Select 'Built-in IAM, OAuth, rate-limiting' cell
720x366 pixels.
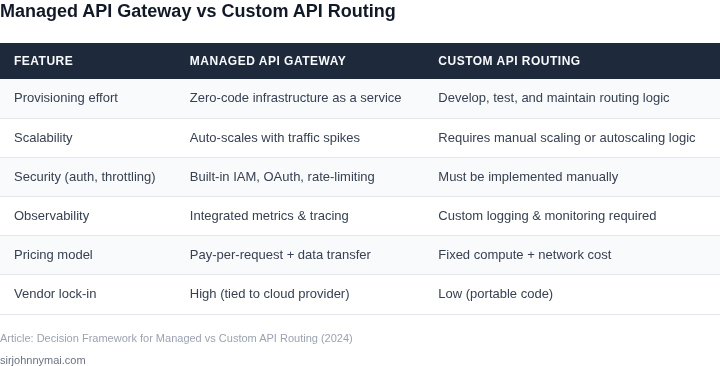(282, 177)
